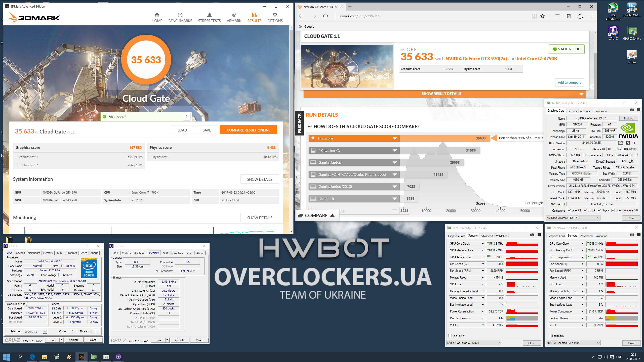Image resolution: width=644 pixels, height=362 pixels.
Task: Open 3DMark BENCHMARKS section
Action: (x=180, y=18)
